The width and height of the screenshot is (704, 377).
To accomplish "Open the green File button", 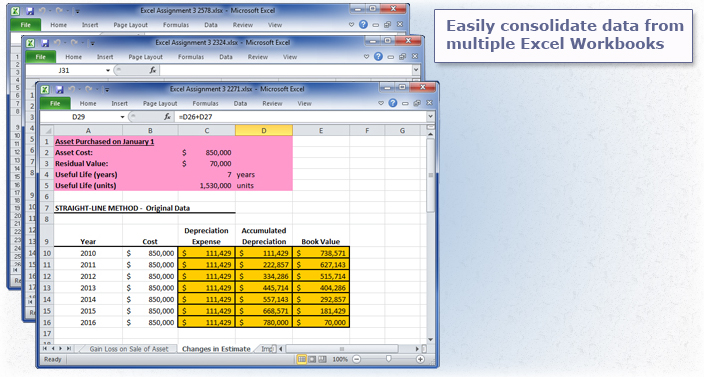I will 55,103.
